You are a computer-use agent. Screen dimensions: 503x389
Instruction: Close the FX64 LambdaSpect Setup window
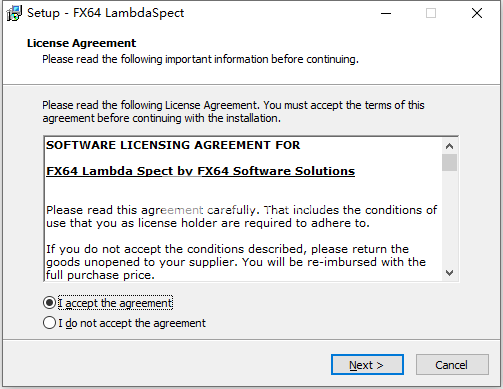coord(477,13)
